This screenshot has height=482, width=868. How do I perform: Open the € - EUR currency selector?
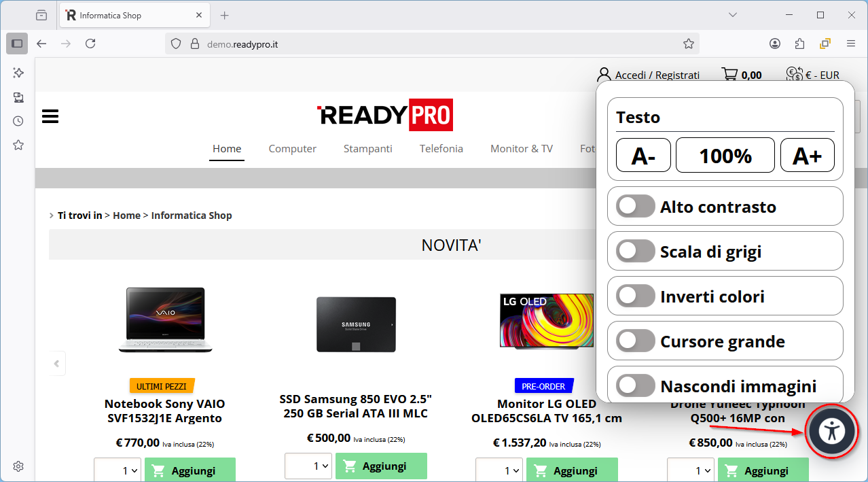click(x=813, y=75)
